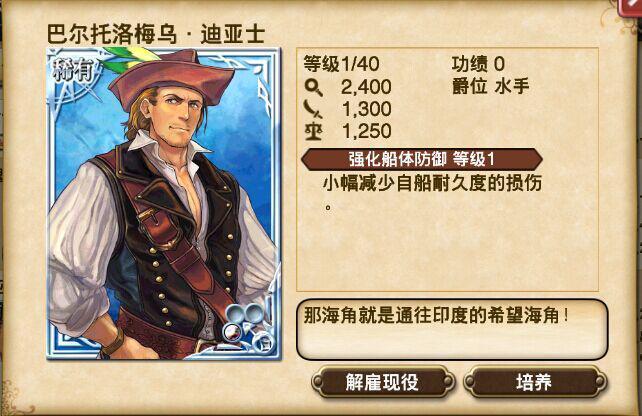Click the 2,400 exploration value
Image resolution: width=642 pixels, height=416 pixels.
click(x=366, y=87)
